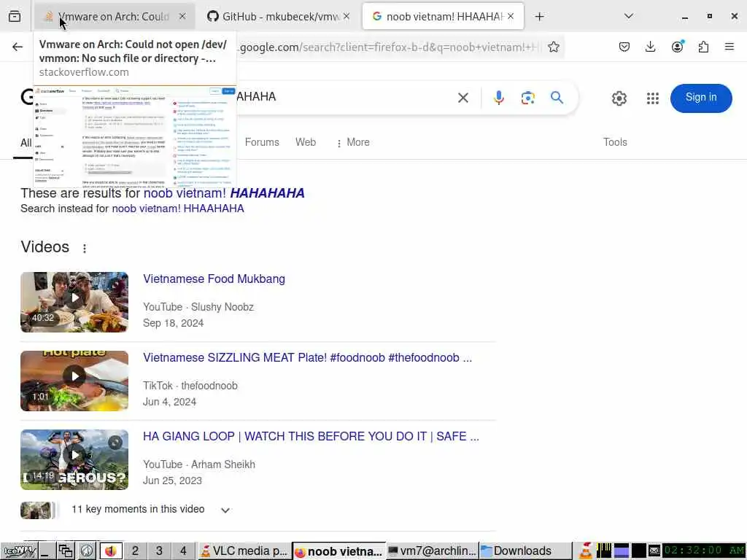Expand the More search filters menu

click(353, 142)
